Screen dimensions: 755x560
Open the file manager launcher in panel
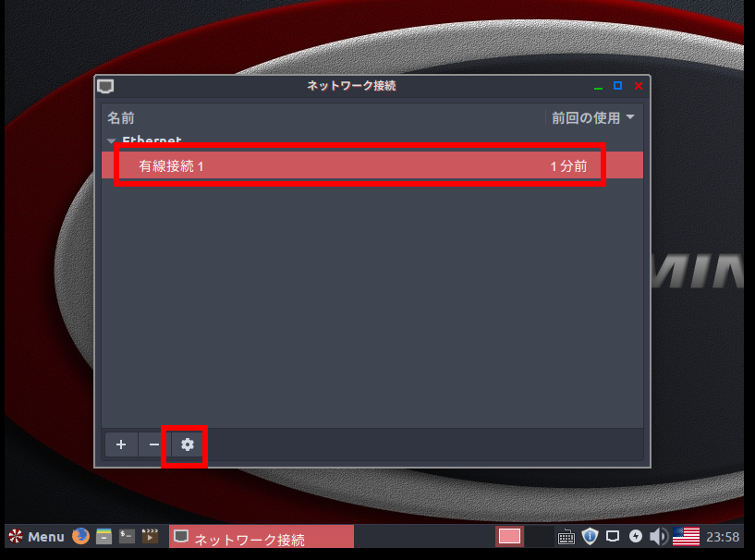click(104, 536)
